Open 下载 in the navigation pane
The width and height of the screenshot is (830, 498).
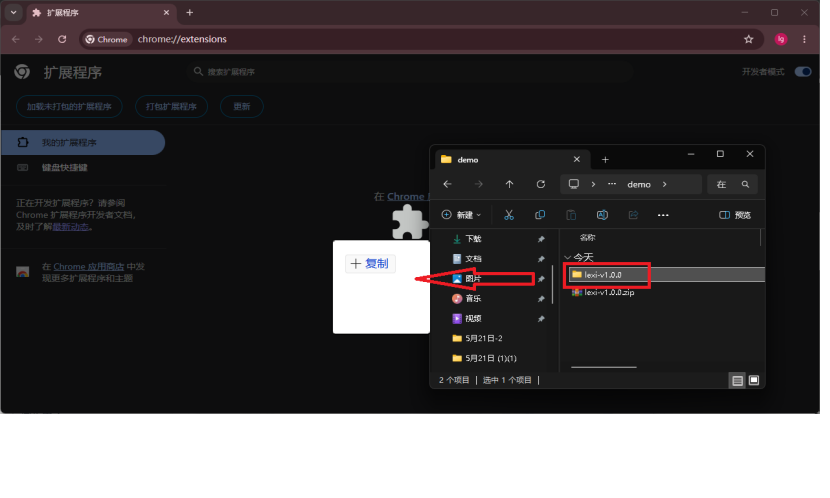[474, 239]
